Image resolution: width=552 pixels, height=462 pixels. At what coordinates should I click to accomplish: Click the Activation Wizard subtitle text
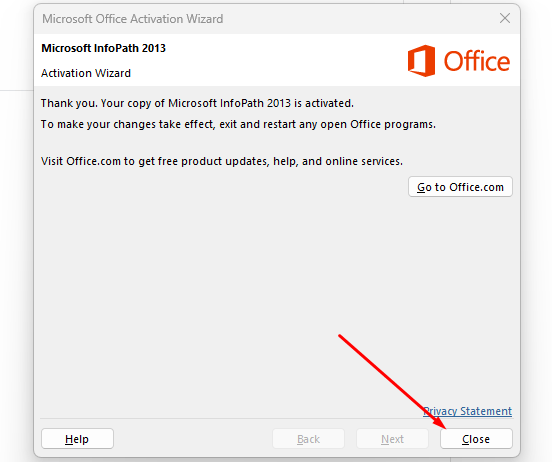[86, 73]
